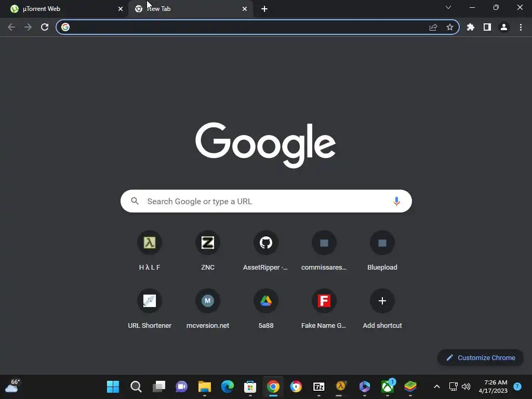Viewport: 532px width, 399px height.
Task: Open the Windows Start menu
Action: pos(113,387)
